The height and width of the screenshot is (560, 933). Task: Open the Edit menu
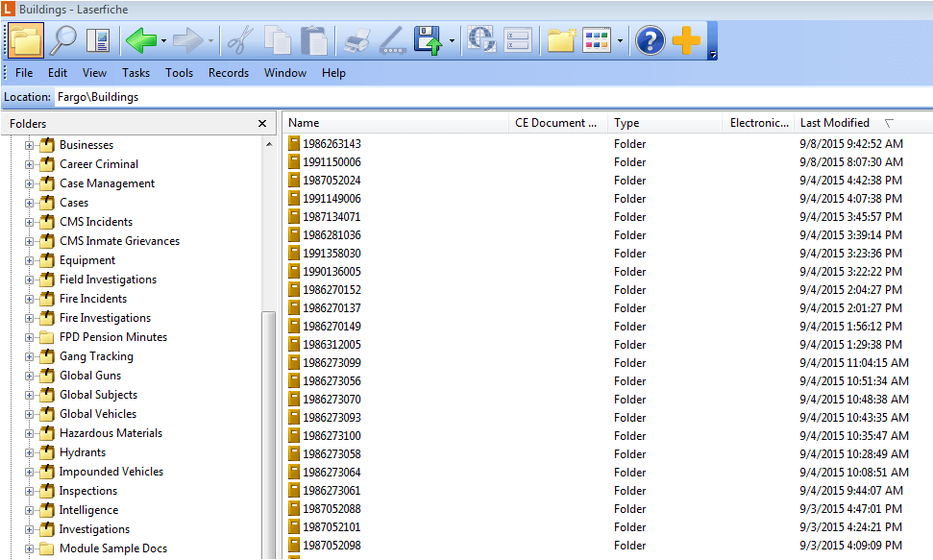coord(57,73)
